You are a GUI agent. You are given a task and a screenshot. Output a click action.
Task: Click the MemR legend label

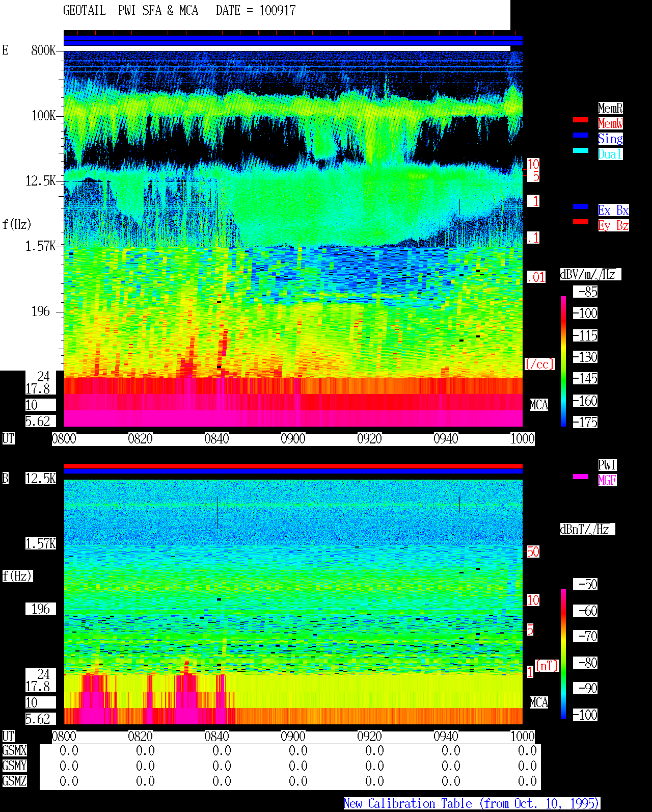point(610,108)
